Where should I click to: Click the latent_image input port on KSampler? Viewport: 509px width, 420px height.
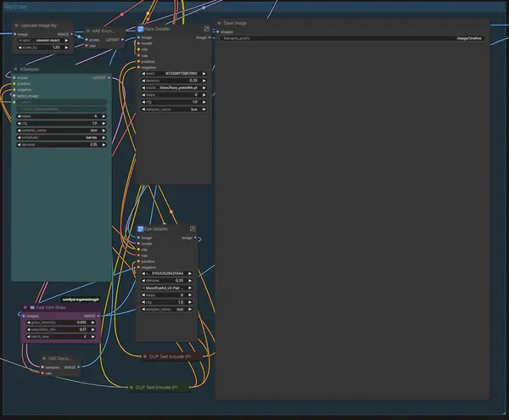tap(14, 96)
